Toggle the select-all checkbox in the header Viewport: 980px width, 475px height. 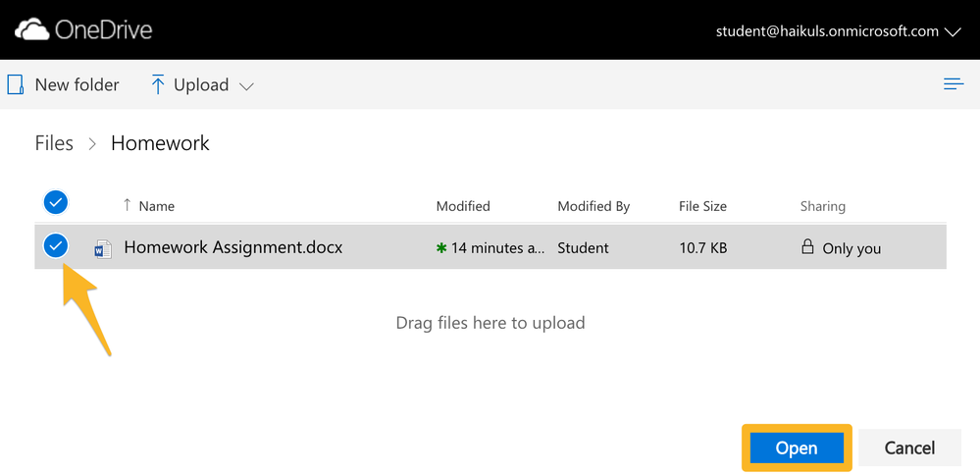coord(56,202)
